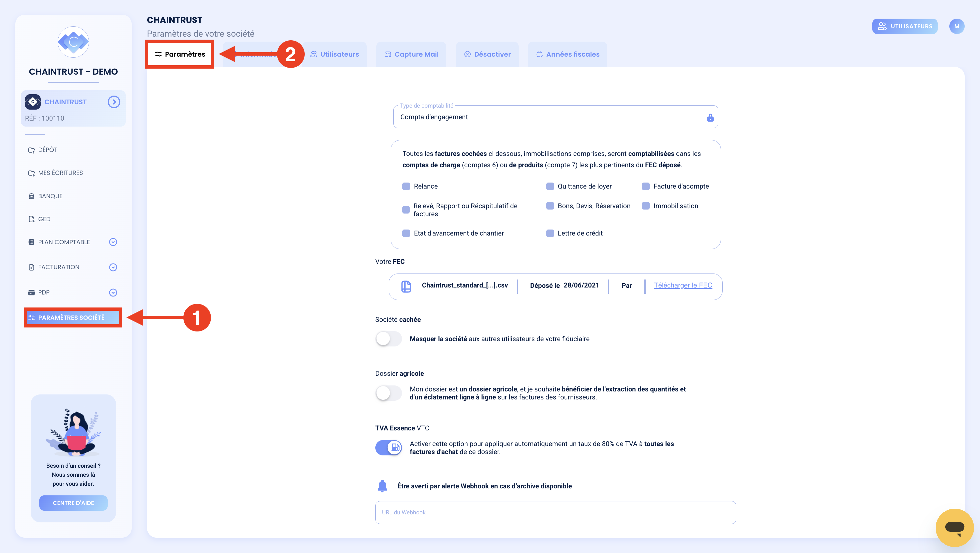This screenshot has width=980, height=553.
Task: Open the Désactiver tab
Action: (487, 54)
